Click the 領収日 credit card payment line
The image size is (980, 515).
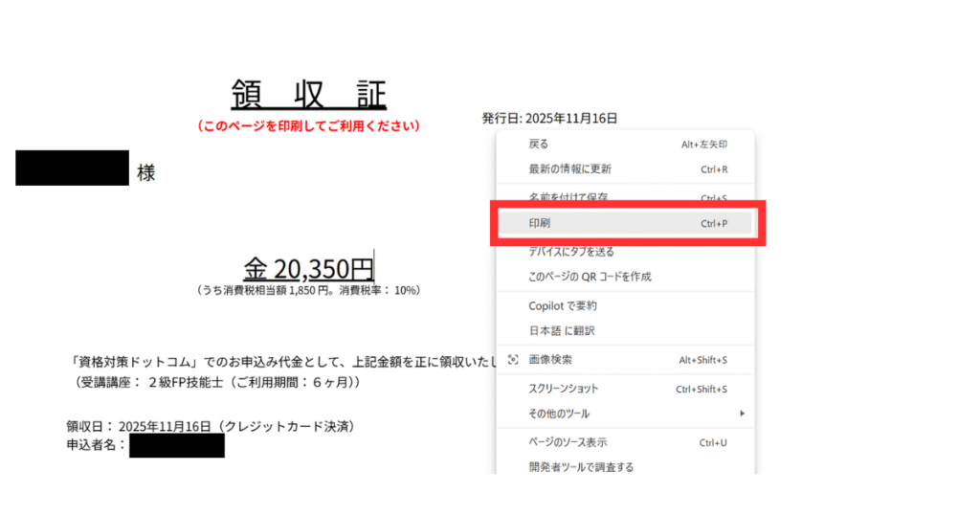(x=217, y=425)
